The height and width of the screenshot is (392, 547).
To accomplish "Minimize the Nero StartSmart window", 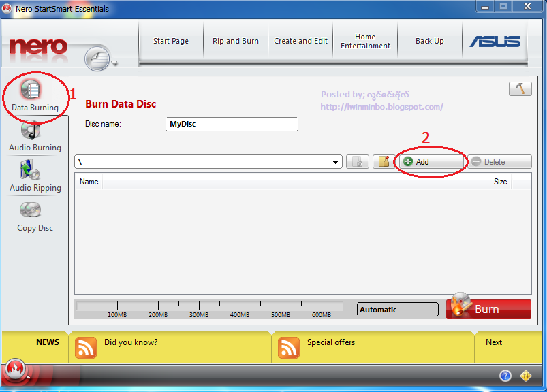I will tap(485, 6).
